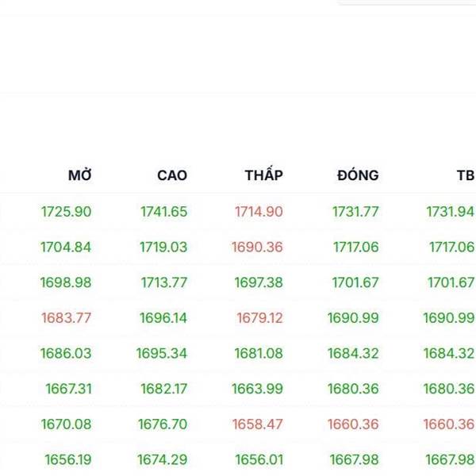The height and width of the screenshot is (476, 476).
Task: Click the TB column header
Action: (465, 175)
